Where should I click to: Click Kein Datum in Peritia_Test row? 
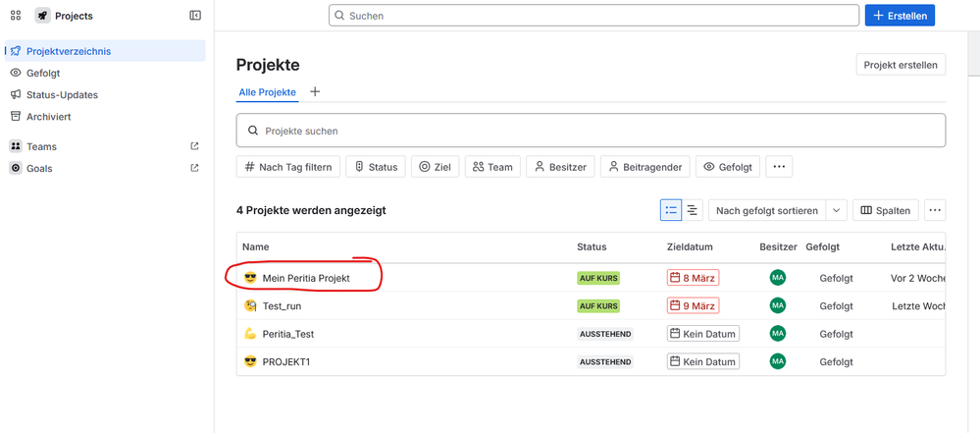click(x=703, y=334)
